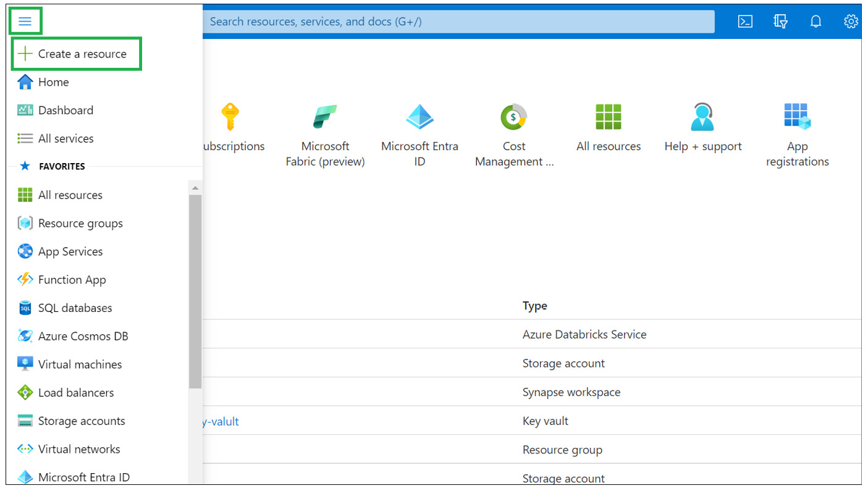Click the Synapse workspace type cell
The image size is (868, 488).
point(571,392)
